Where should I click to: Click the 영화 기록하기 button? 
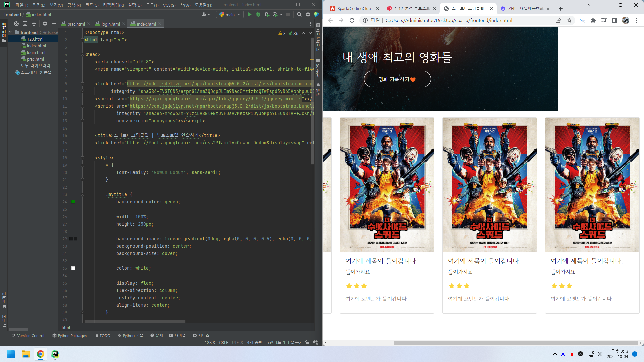[397, 79]
